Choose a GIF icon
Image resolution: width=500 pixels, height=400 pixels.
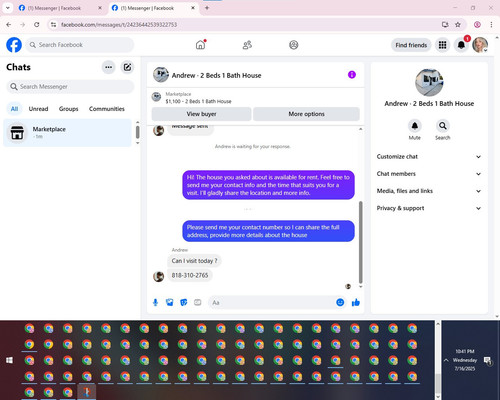click(x=198, y=302)
